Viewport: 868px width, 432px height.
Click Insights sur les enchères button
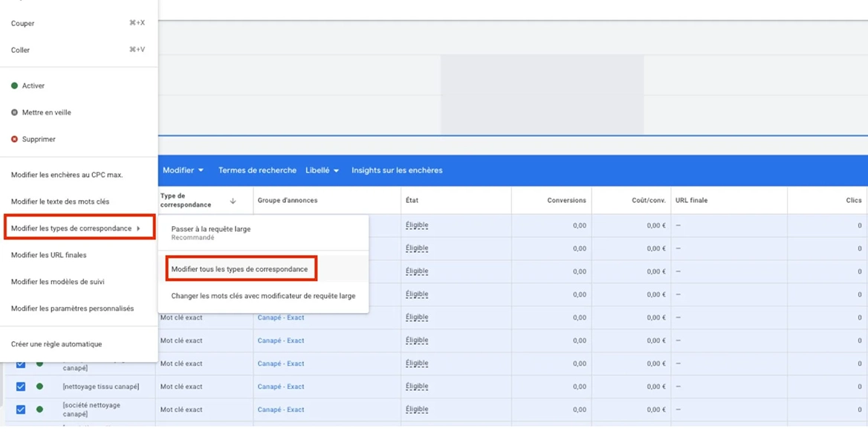[x=397, y=170]
